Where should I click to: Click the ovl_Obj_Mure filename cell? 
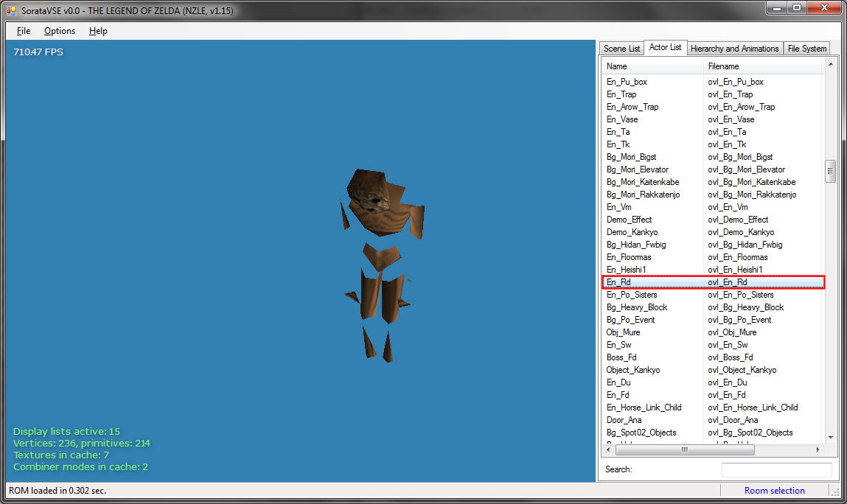(x=732, y=332)
